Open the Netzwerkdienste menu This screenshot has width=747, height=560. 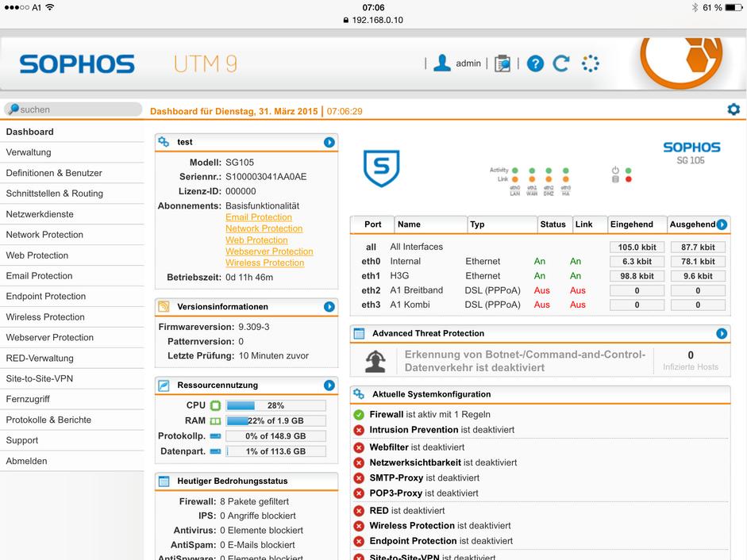72,214
